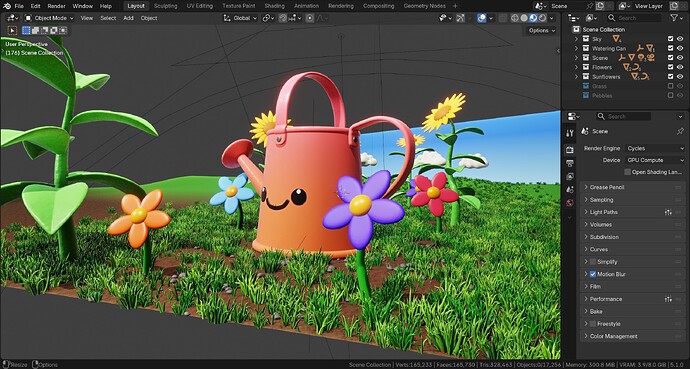Open the Output properties tab
Viewport: 690px width, 369px height.
[x=570, y=163]
